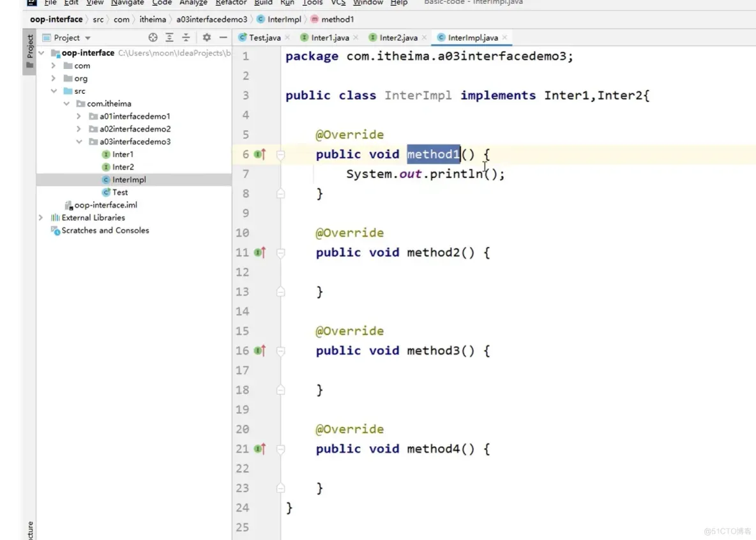The width and height of the screenshot is (756, 540).
Task: Expand External Libraries node
Action: tap(42, 218)
